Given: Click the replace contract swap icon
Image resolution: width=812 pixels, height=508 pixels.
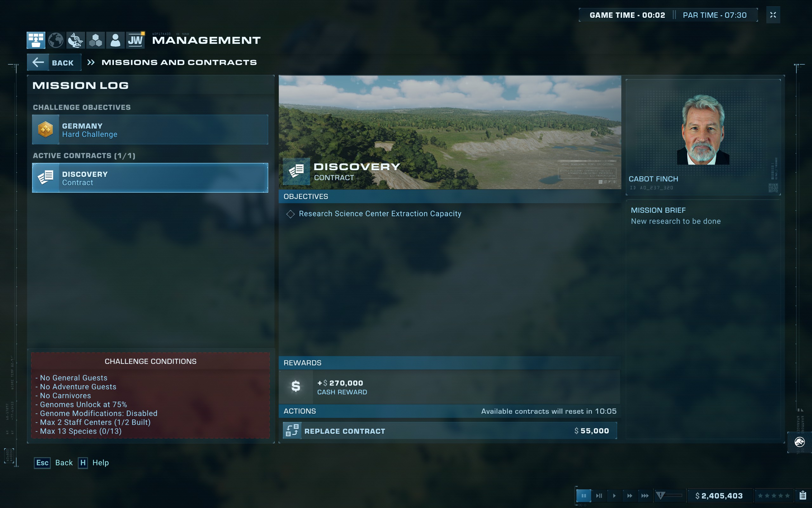Looking at the screenshot, I should click(x=292, y=431).
